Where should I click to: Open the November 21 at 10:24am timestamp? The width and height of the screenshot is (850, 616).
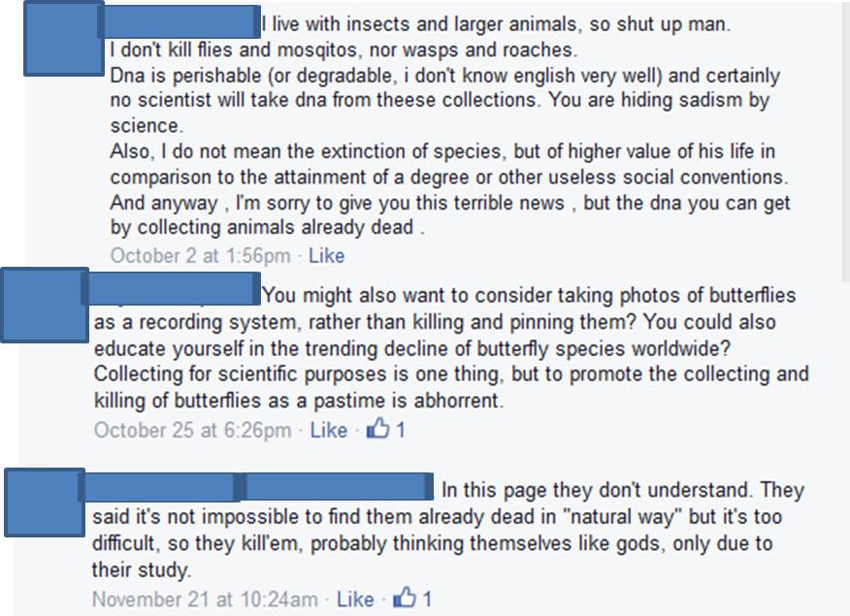click(205, 600)
